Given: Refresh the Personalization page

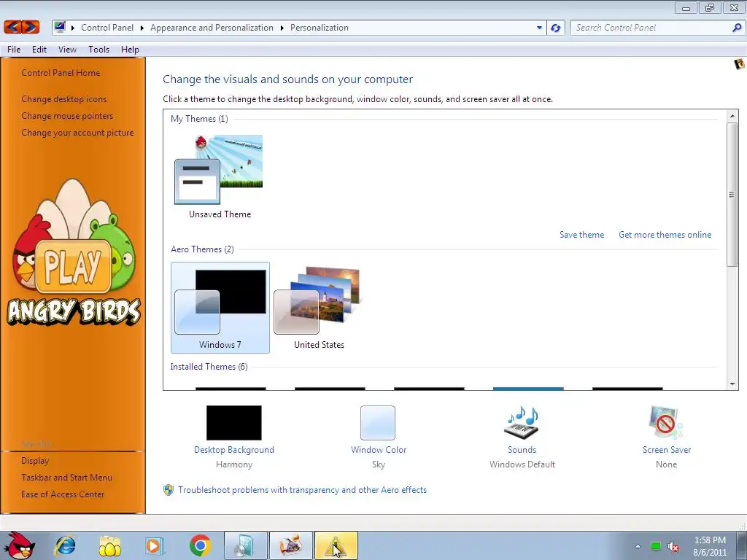Looking at the screenshot, I should click(555, 28).
